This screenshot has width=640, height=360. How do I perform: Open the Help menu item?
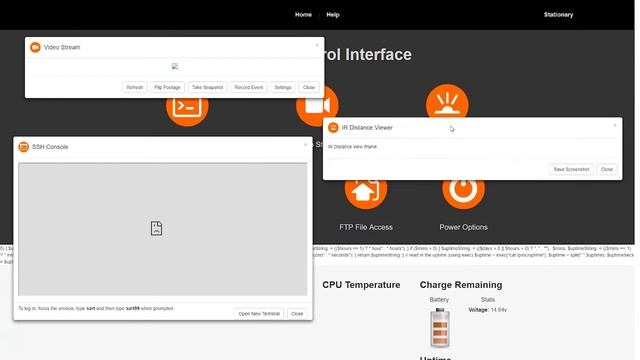point(333,15)
